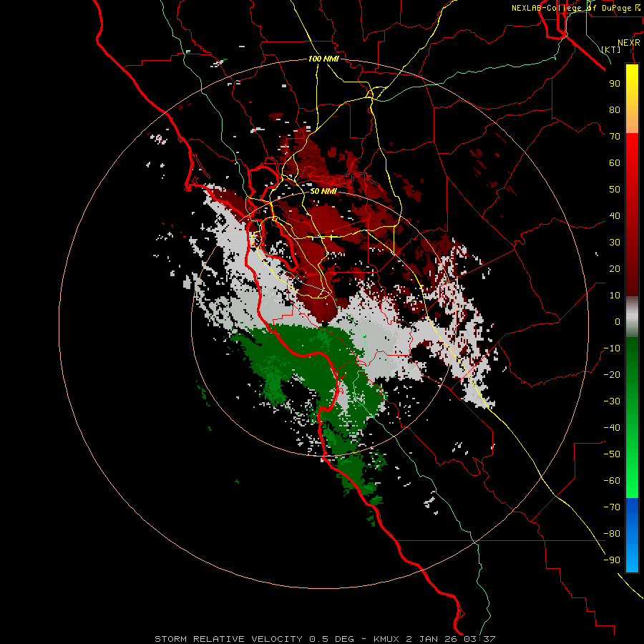This screenshot has width=644, height=644.
Task: Select the dark red segment near 20 knots
Action: [x=632, y=269]
